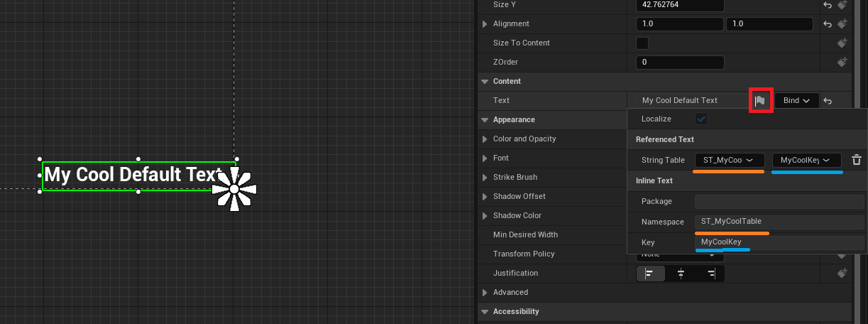Viewport: 868px width, 324px height.
Task: Open the ST_MyCoolTable string table dropdown
Action: (x=728, y=160)
